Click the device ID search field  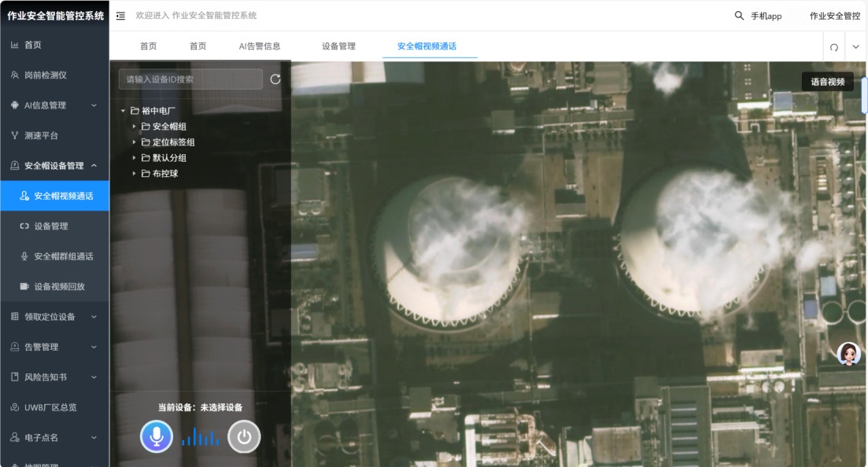click(190, 79)
